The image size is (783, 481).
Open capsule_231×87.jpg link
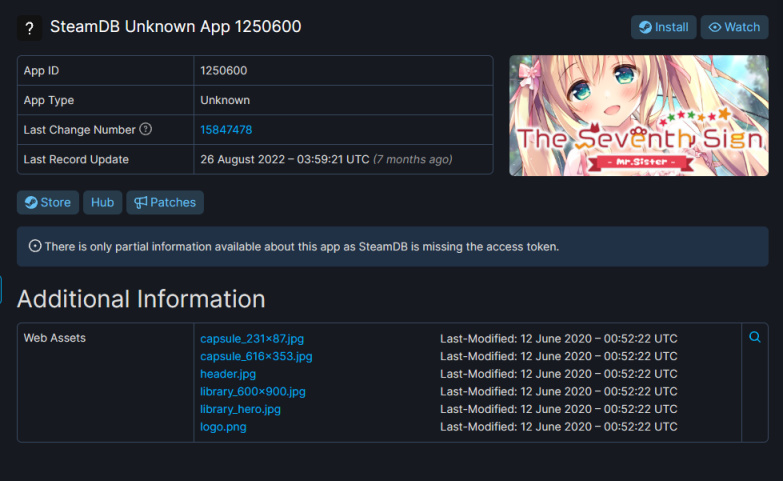(x=252, y=339)
